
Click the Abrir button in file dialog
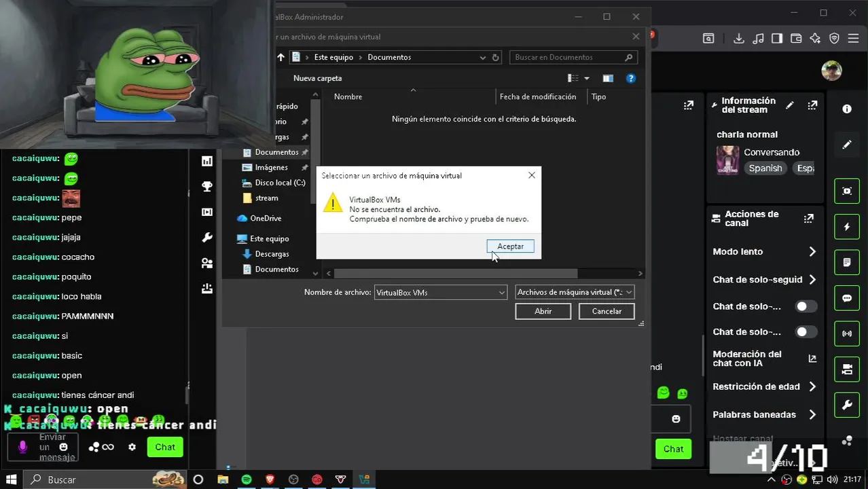click(543, 311)
